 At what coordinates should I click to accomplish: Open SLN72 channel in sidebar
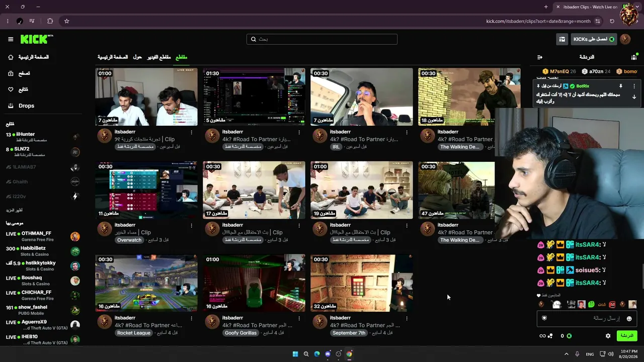pyautogui.click(x=43, y=152)
